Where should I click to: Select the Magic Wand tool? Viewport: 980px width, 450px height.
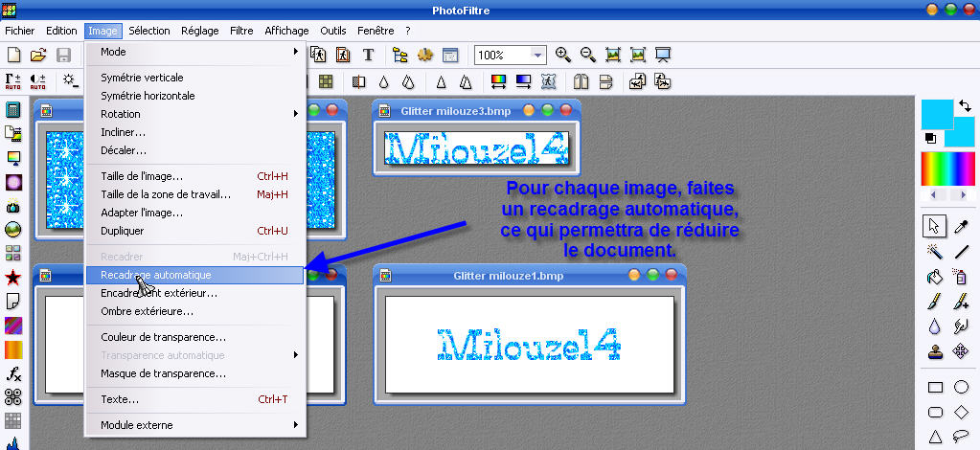pyautogui.click(x=935, y=252)
